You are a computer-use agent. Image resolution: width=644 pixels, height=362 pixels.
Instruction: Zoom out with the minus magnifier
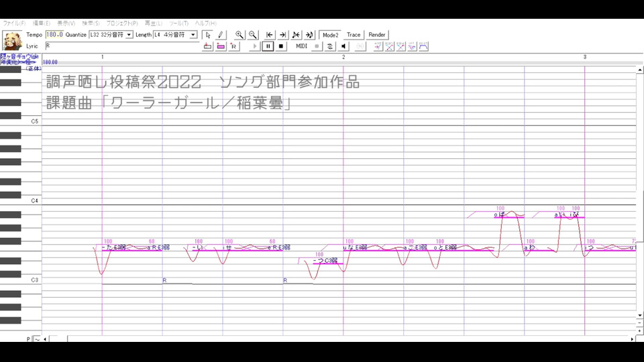coord(253,35)
